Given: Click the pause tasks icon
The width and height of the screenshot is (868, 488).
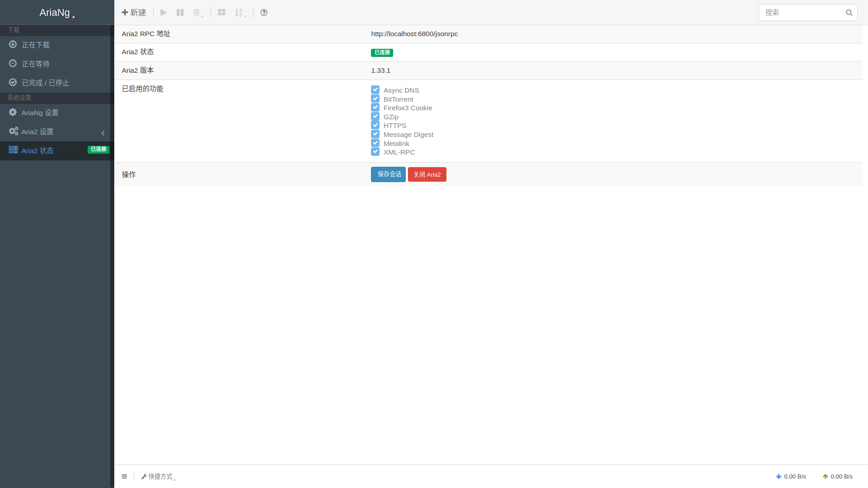Looking at the screenshot, I should point(180,13).
